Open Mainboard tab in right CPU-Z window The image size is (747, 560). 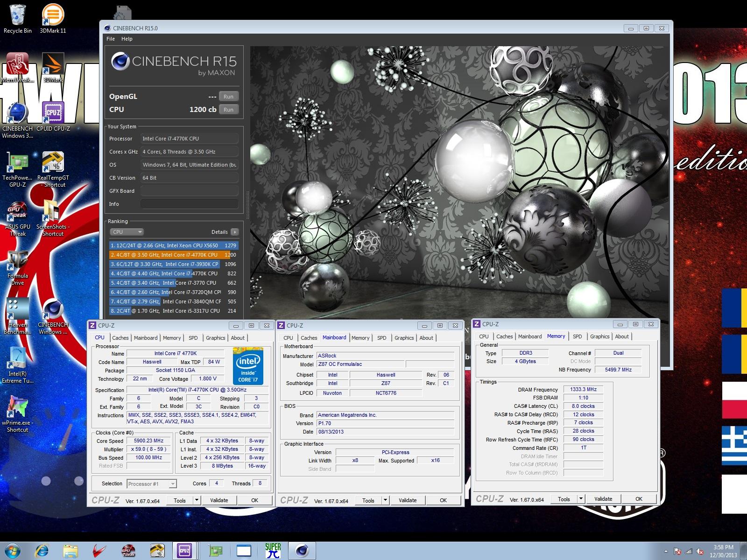[530, 336]
